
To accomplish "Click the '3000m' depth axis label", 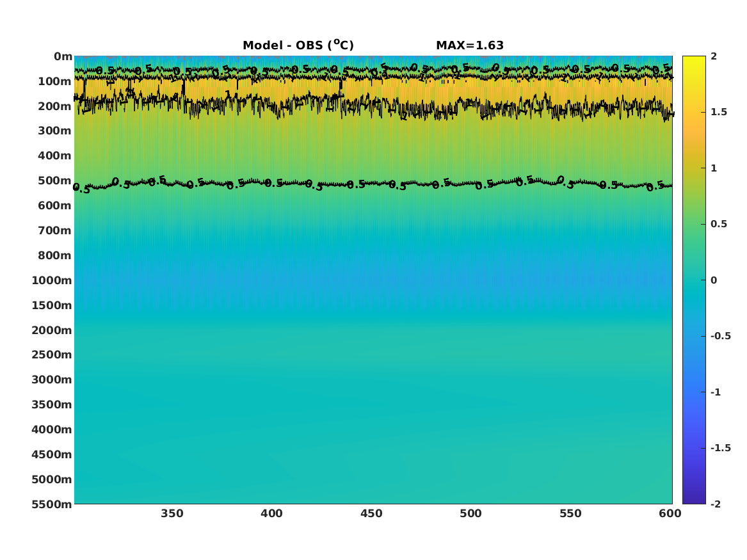I will [x=52, y=380].
